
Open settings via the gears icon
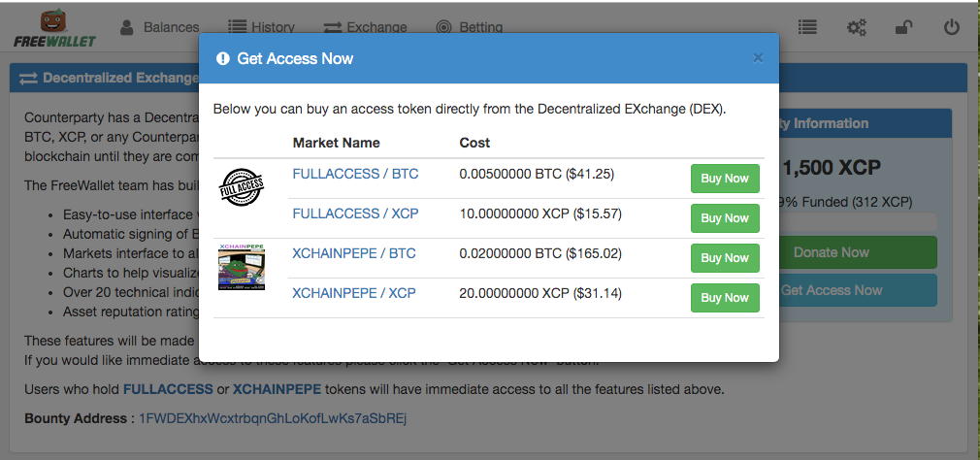pos(856,27)
